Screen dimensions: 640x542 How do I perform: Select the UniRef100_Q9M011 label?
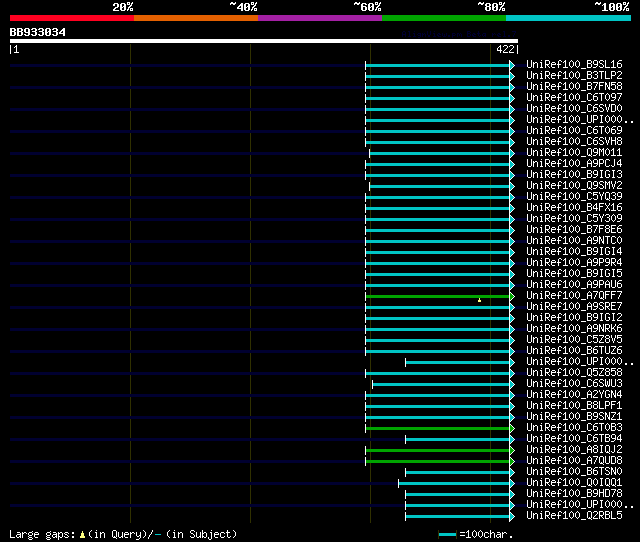574,152
